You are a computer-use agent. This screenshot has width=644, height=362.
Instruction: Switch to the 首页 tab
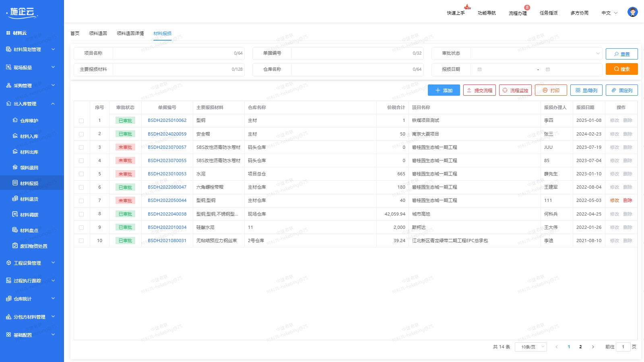[x=75, y=33]
